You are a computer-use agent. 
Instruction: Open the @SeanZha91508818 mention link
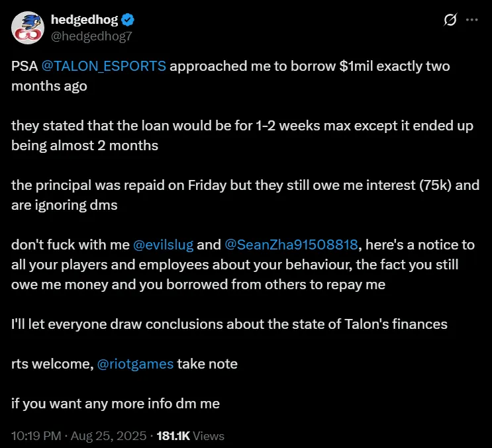[x=291, y=245]
